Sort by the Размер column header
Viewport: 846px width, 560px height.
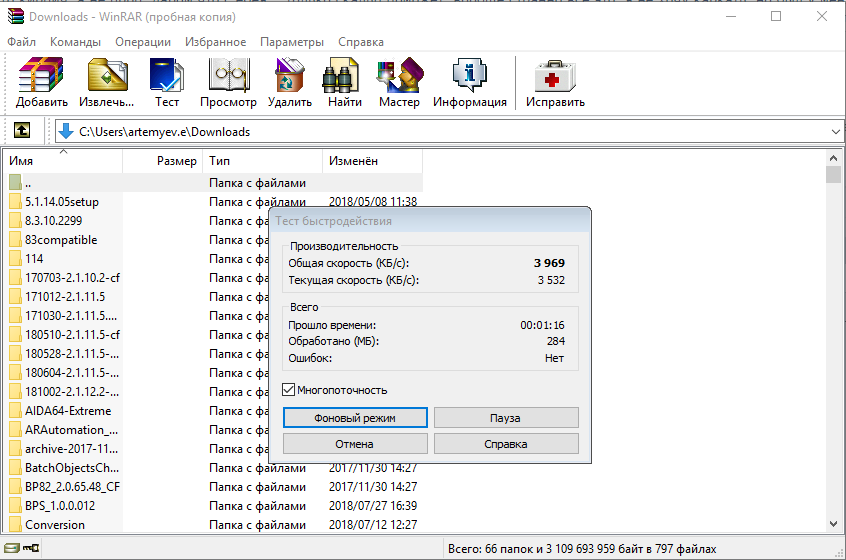pyautogui.click(x=163, y=161)
